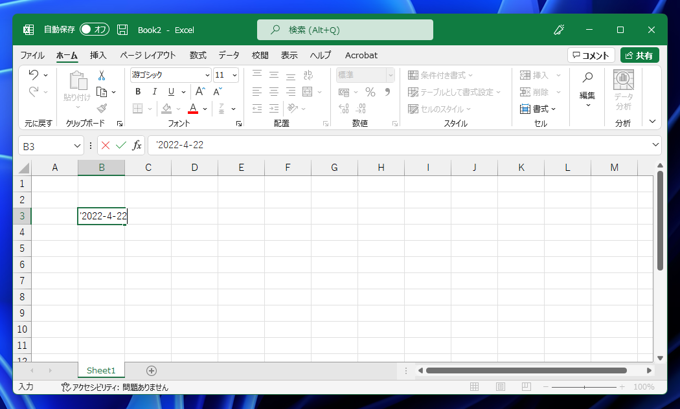Expand the 書式 cell format menu
This screenshot has height=409, width=680.
click(539, 109)
